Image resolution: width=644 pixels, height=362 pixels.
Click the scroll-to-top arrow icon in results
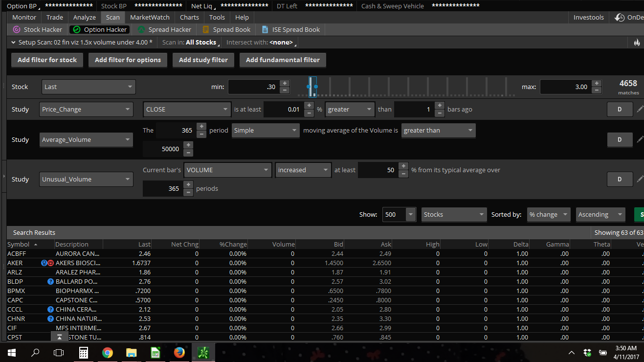coord(59,337)
